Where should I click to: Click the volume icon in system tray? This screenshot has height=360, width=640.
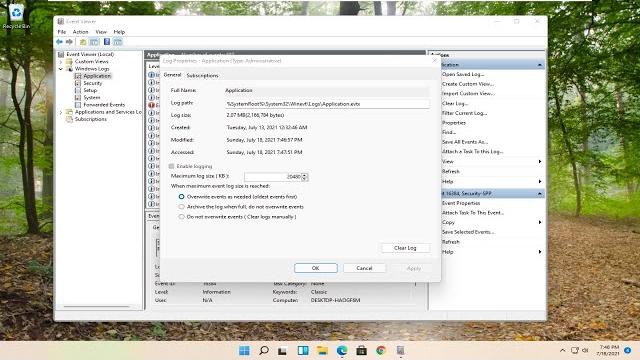(585, 350)
